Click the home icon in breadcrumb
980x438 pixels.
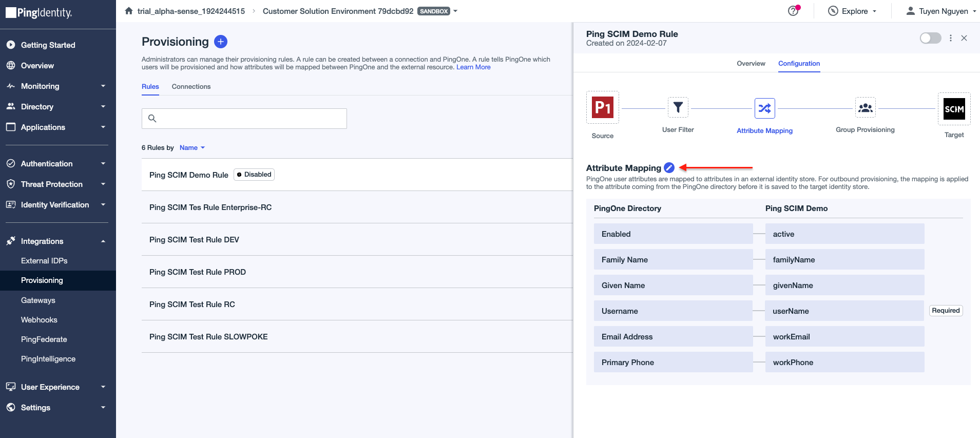pos(129,11)
